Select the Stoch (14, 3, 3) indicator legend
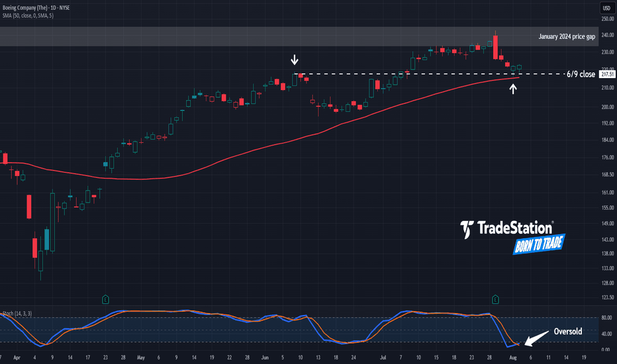The width and height of the screenshot is (617, 364). tap(17, 314)
